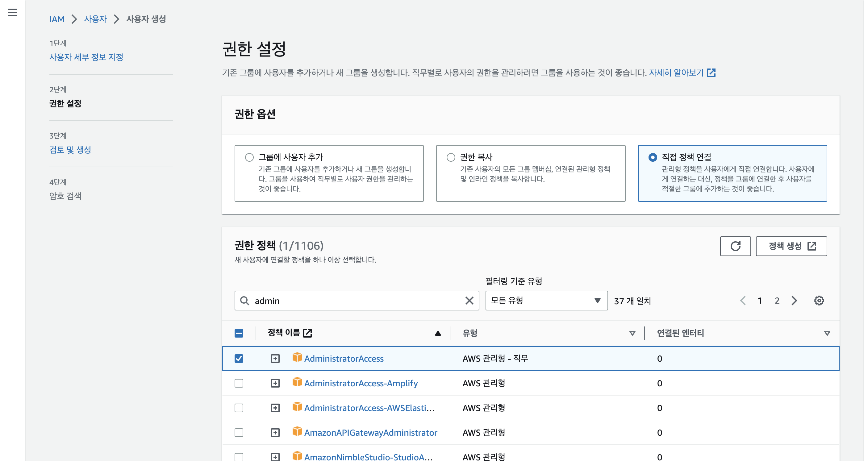Sort by 유형 column arrow
868x461 pixels.
(632, 333)
